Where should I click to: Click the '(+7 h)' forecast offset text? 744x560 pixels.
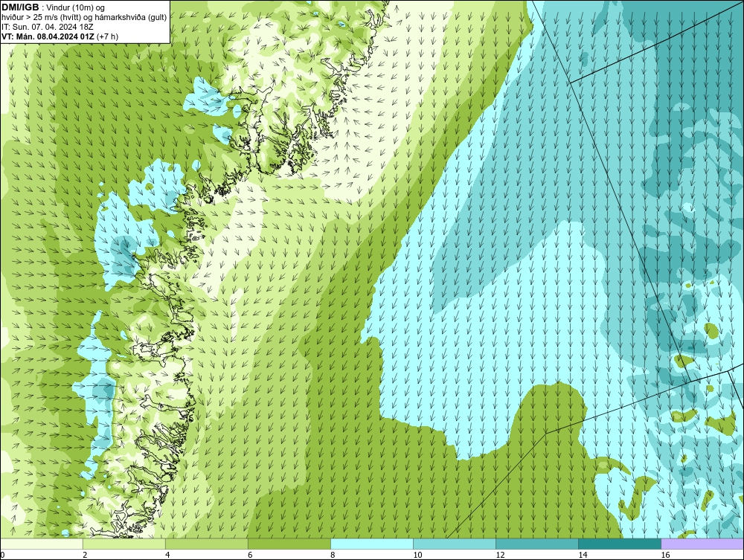(107, 36)
